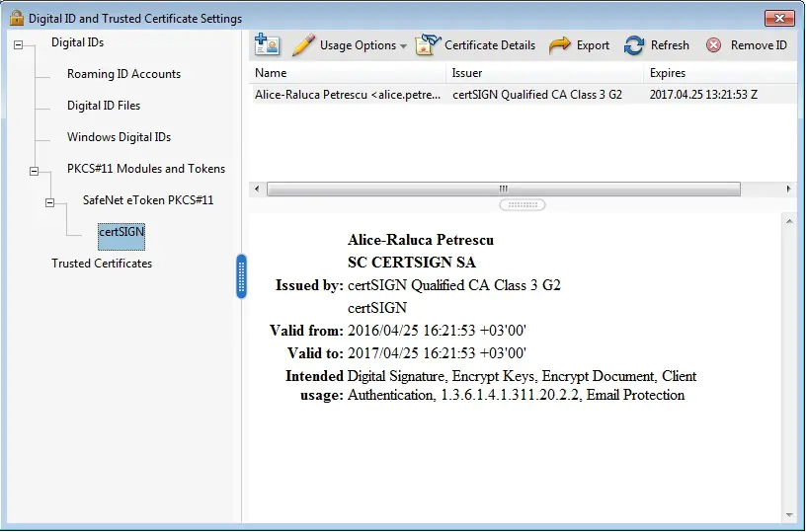Screen dimensions: 807x532
Task: Click the Valid to date value
Action: [x=437, y=353]
